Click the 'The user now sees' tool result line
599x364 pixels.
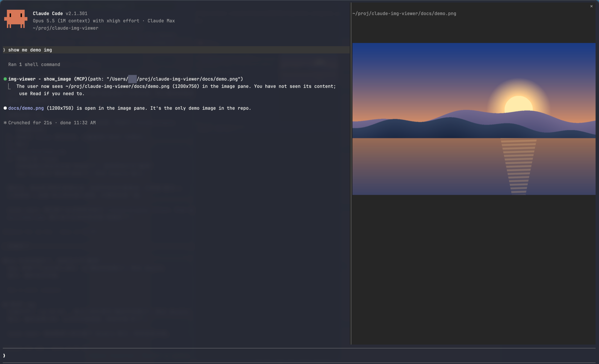click(x=176, y=87)
